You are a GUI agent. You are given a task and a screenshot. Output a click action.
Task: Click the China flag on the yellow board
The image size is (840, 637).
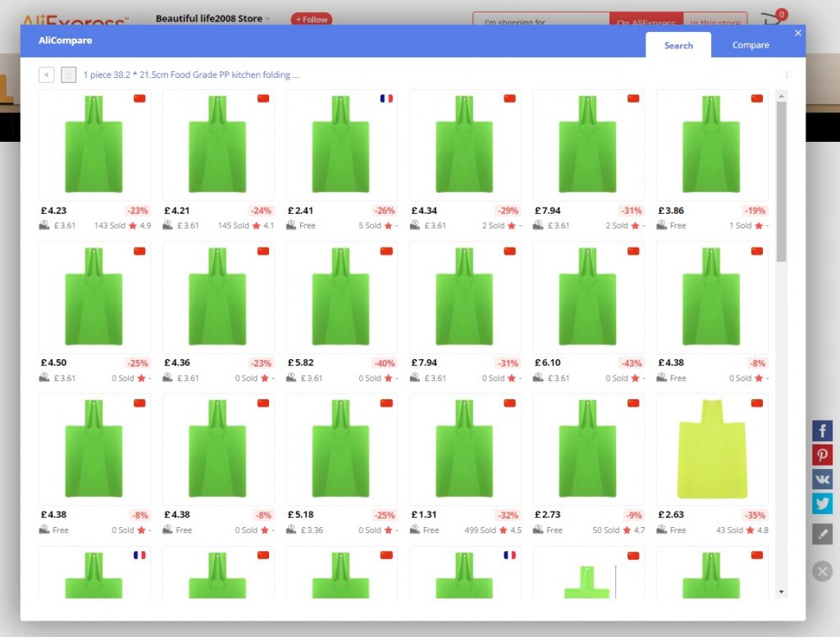click(x=756, y=403)
